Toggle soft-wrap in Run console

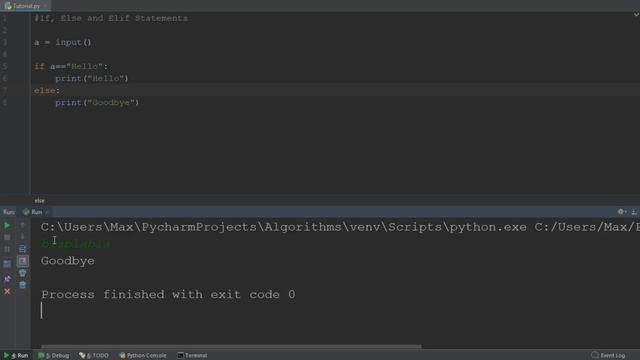22,249
